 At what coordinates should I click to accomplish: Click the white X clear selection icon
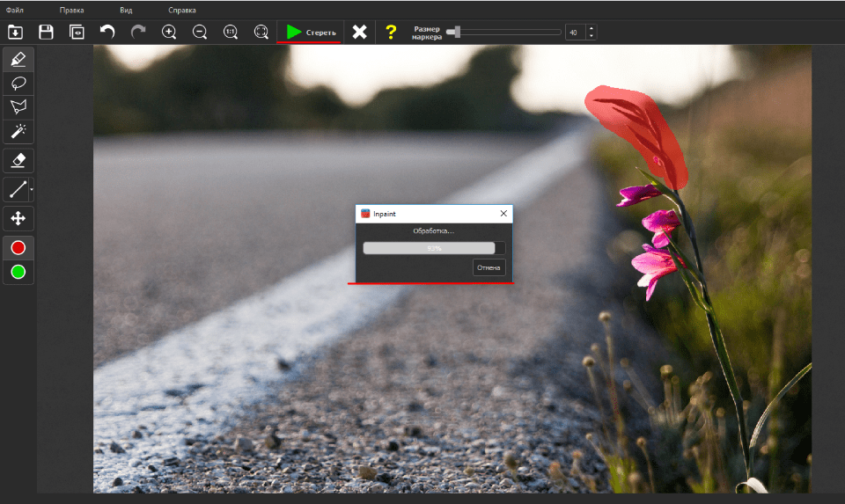(x=359, y=33)
